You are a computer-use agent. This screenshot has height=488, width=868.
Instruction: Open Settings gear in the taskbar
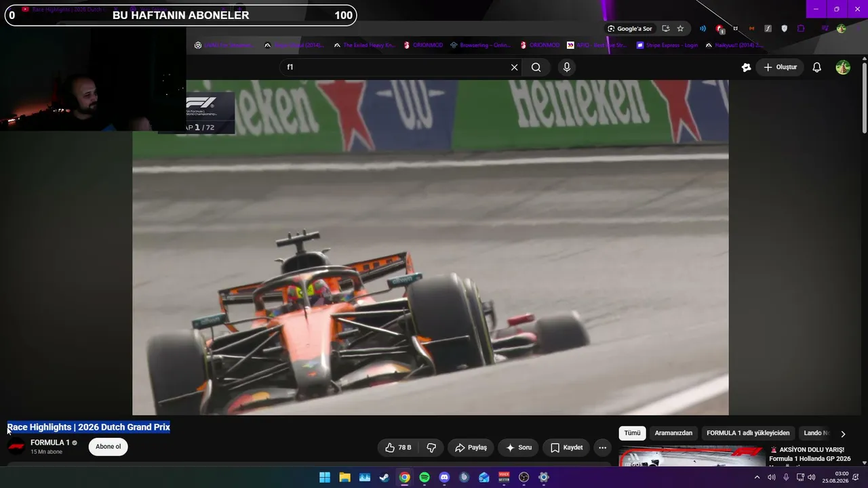pyautogui.click(x=543, y=477)
